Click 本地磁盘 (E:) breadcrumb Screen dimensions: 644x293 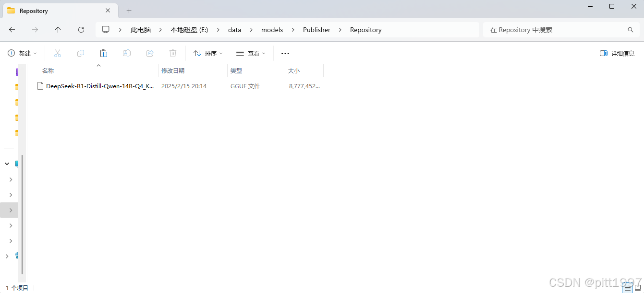[189, 30]
